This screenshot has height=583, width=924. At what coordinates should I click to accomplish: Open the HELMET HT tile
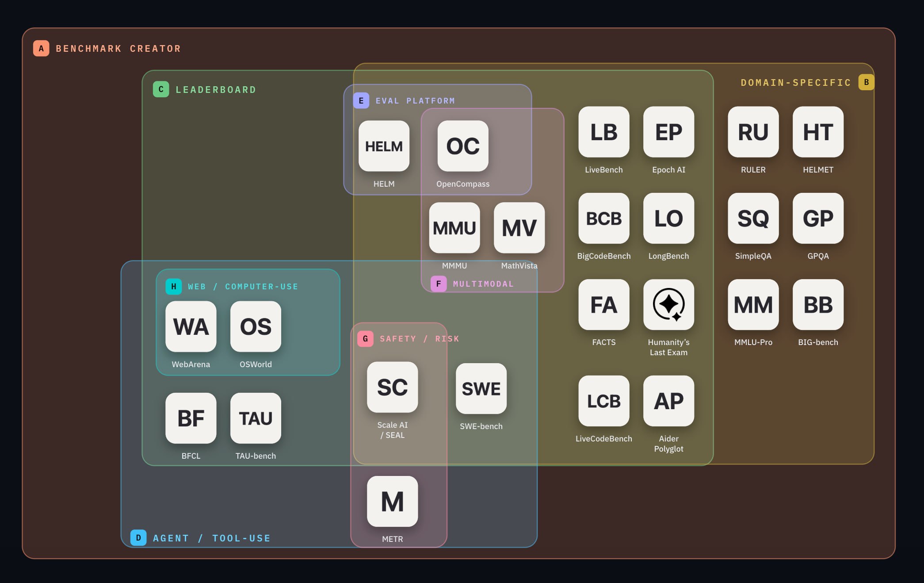point(818,132)
